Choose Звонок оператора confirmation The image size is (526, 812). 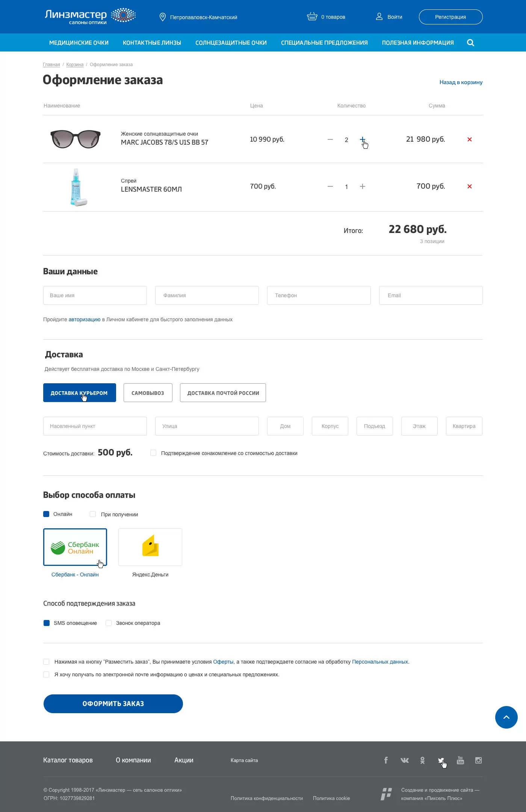pyautogui.click(x=109, y=623)
